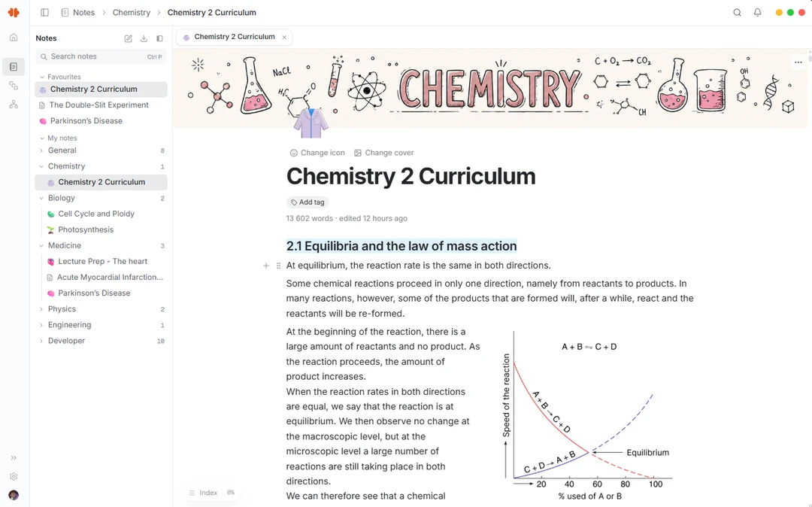812x507 pixels.
Task: Click the Add tag button
Action: pyautogui.click(x=308, y=202)
